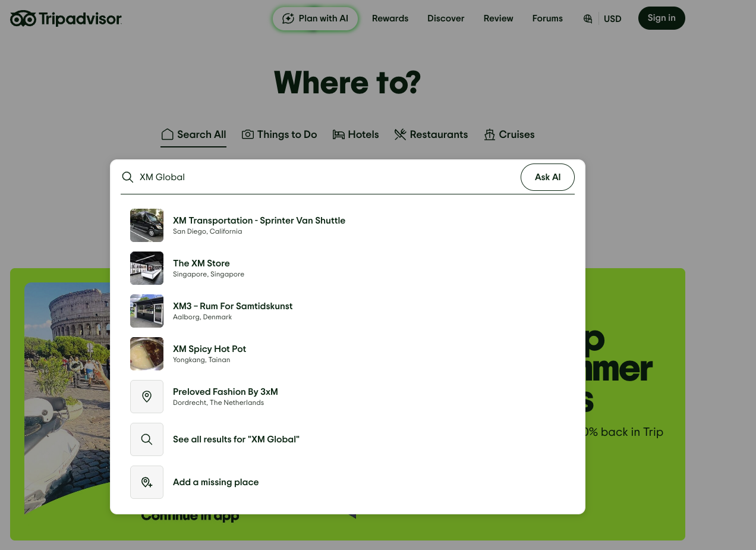
Task: Click the Where to? heading
Action: click(347, 82)
